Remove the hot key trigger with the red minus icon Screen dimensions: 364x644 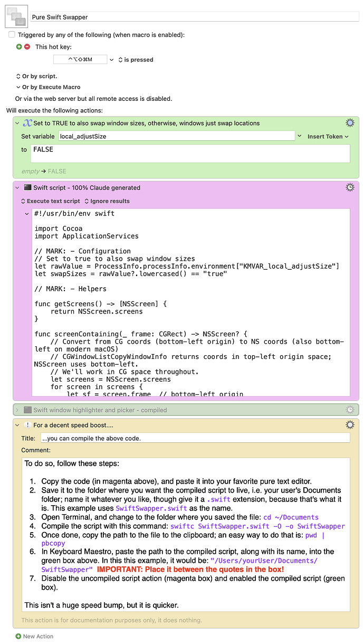coord(27,47)
